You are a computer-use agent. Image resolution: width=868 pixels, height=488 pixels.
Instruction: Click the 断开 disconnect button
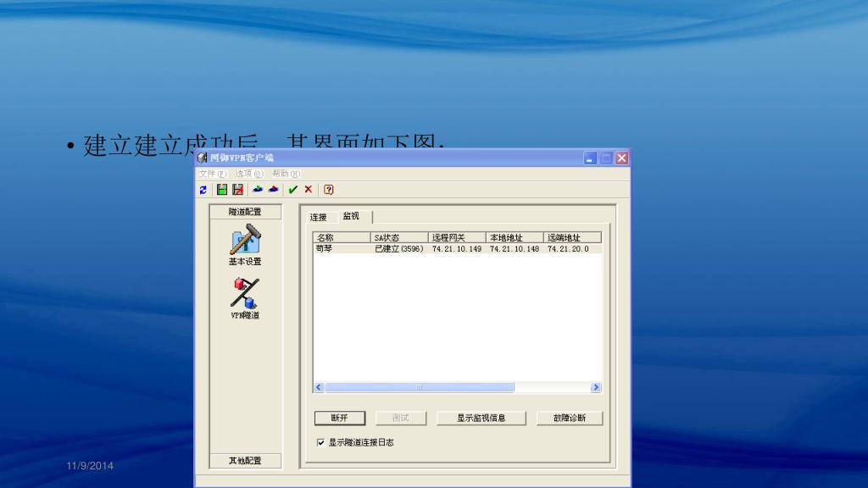pos(340,418)
